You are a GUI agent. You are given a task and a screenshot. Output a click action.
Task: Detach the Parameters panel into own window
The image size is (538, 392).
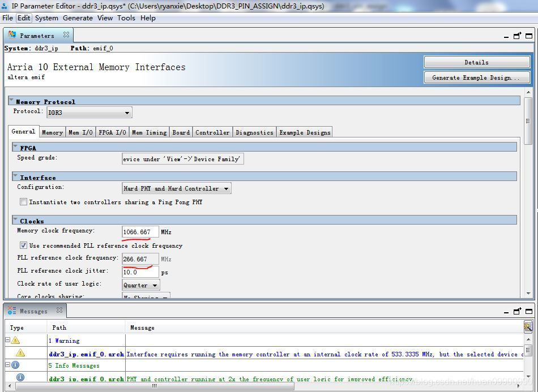coord(517,36)
